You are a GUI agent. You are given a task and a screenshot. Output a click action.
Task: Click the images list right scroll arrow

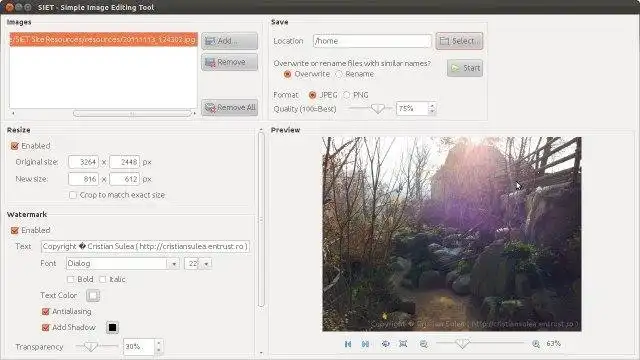(x=194, y=113)
